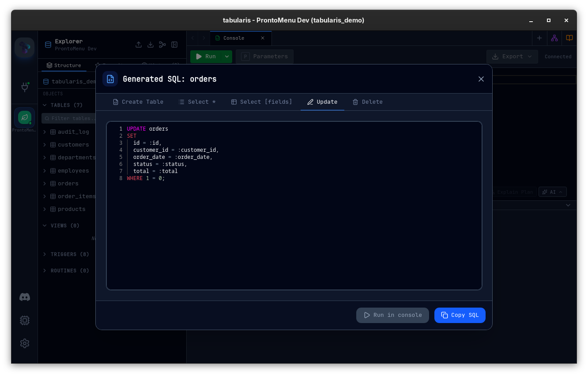
Task: Open the Discord icon in sidebar
Action: coord(25,297)
